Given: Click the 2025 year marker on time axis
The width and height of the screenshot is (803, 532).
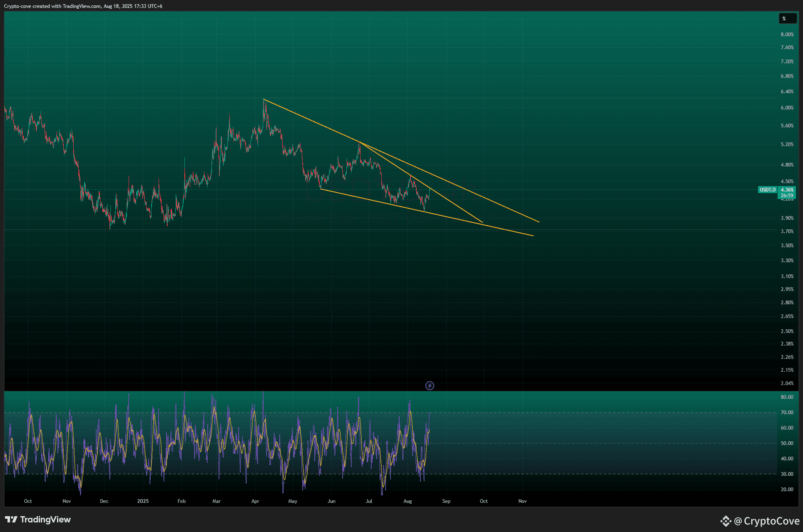Looking at the screenshot, I should point(143,501).
